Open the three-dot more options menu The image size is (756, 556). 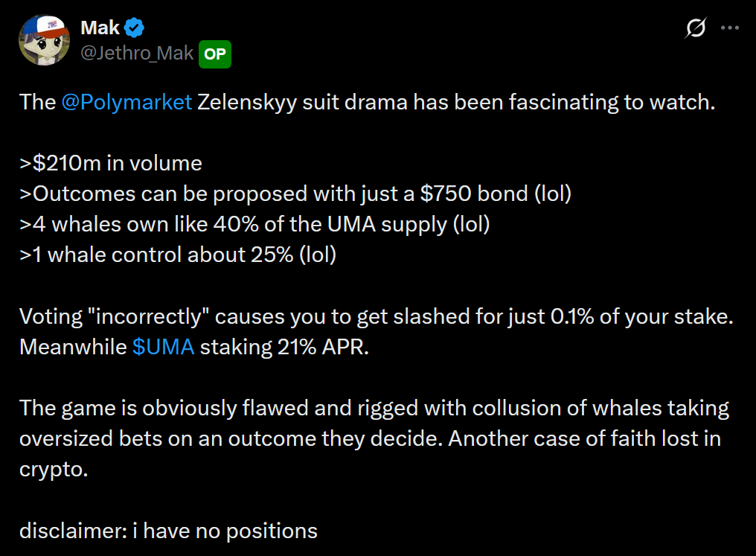click(x=730, y=29)
